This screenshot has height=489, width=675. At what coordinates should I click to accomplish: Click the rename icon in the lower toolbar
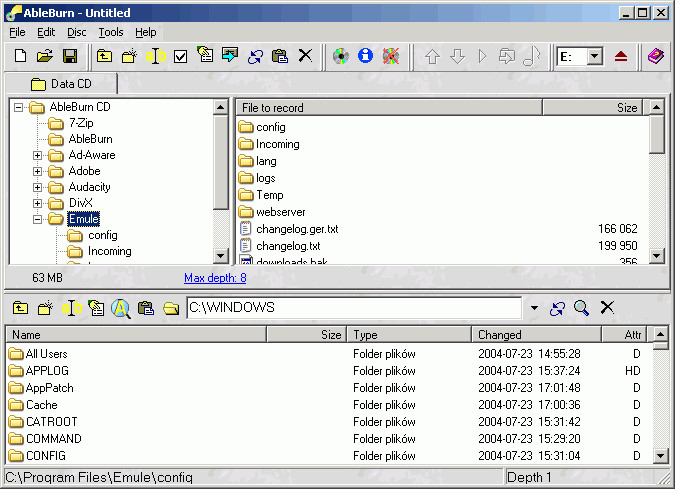(x=71, y=308)
